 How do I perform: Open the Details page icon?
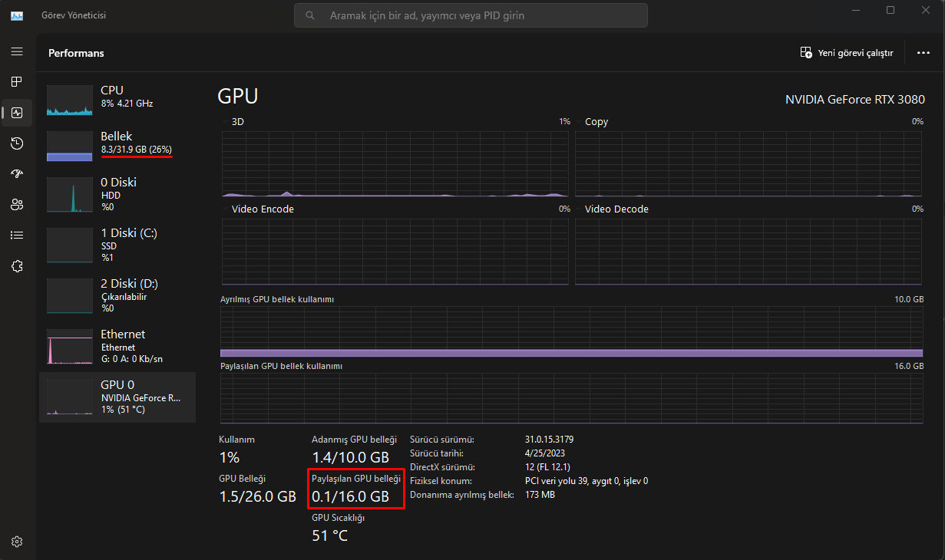tap(17, 236)
